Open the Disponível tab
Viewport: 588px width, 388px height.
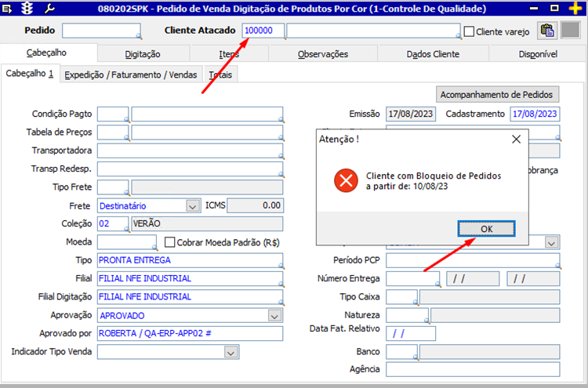[x=538, y=54]
